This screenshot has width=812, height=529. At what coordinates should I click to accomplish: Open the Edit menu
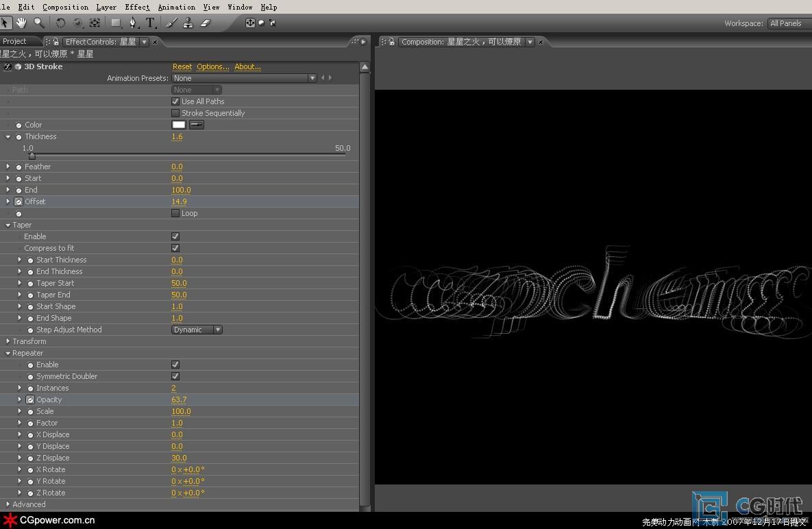26,7
